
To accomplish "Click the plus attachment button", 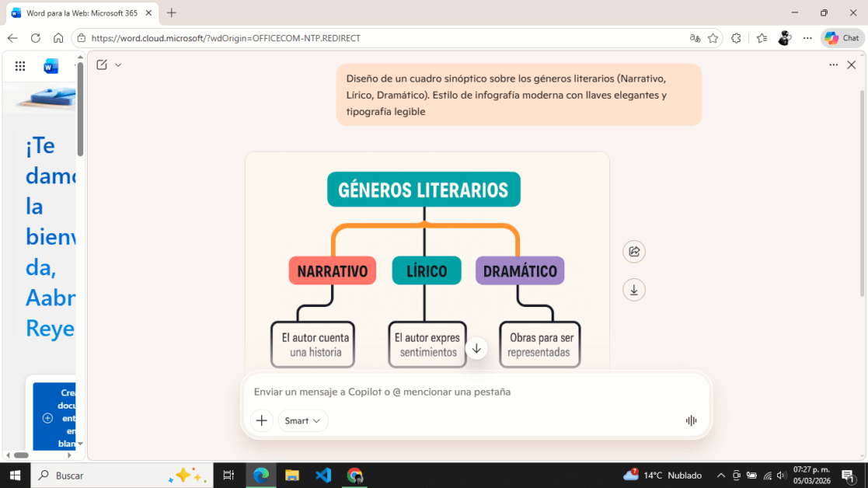I will coord(262,420).
